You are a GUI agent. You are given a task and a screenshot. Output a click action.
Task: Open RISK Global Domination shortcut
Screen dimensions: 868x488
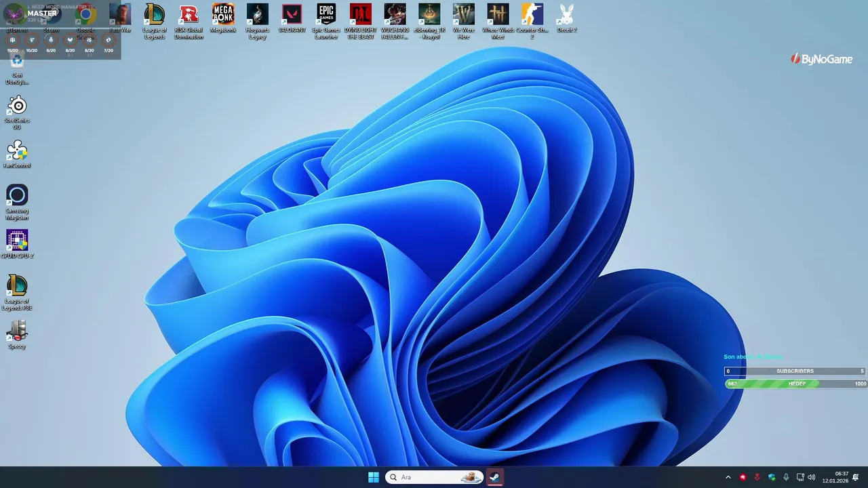[x=189, y=22]
